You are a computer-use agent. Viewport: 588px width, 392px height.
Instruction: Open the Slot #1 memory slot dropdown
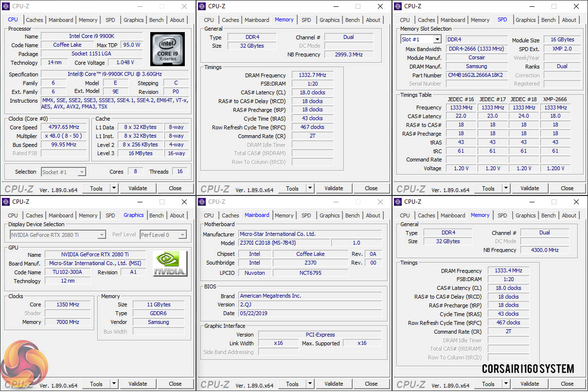[437, 39]
